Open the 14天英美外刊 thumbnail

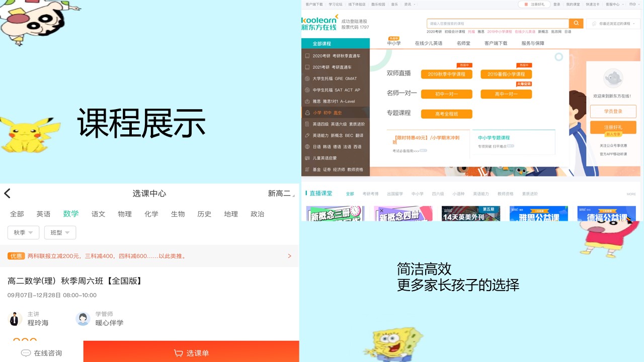pos(470,214)
